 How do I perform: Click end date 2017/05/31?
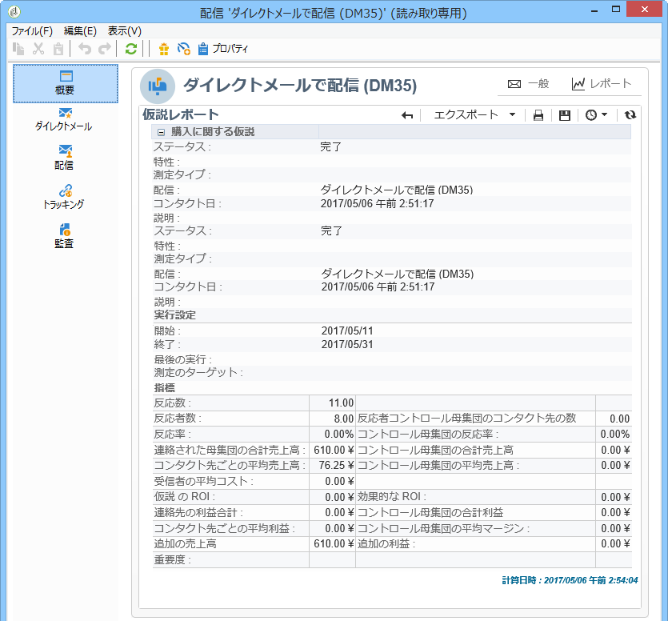tap(347, 345)
